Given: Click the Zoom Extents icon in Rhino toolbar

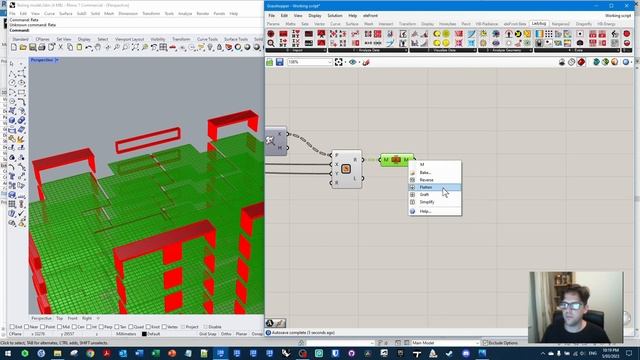Looking at the screenshot, I should [135, 47].
